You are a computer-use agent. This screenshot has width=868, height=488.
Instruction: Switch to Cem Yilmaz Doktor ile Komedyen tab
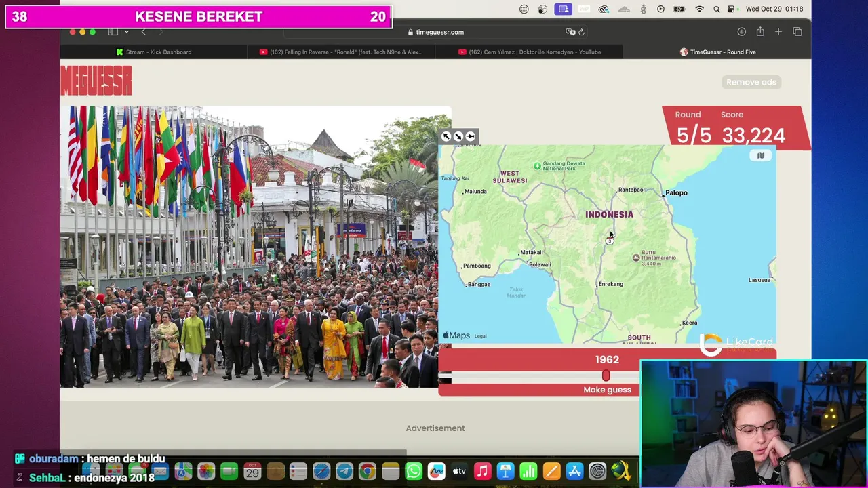point(530,52)
